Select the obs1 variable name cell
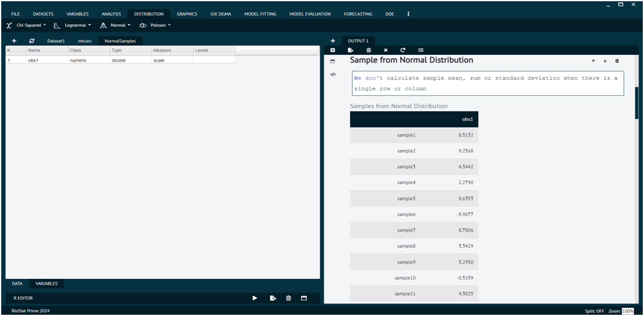This screenshot has height=316, width=644. 47,60
